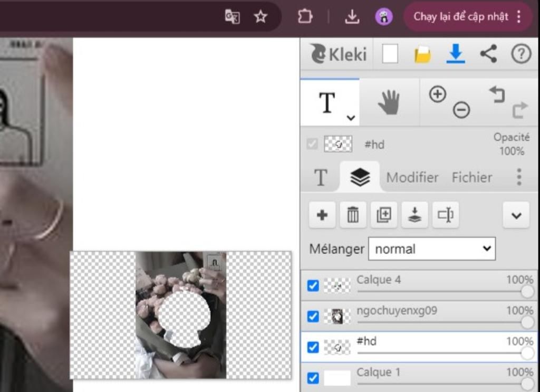Click the Calque 4 layer thumbnail
This screenshot has width=540, height=392.
(x=337, y=285)
